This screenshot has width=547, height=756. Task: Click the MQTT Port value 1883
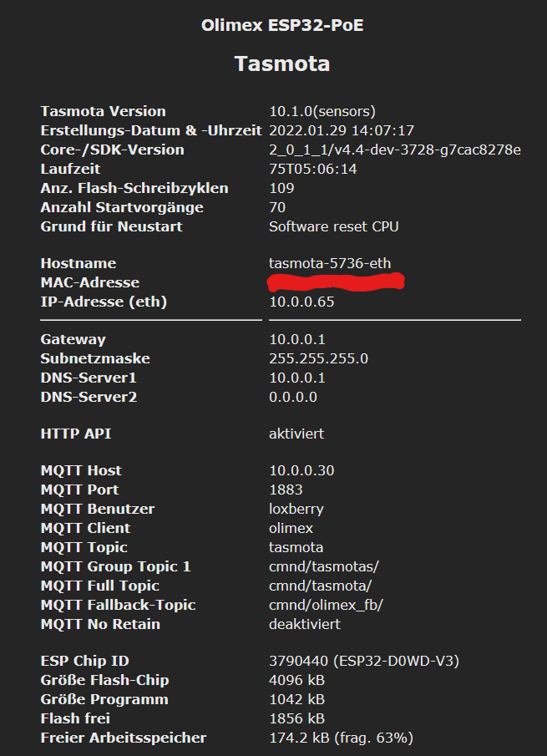click(x=286, y=490)
